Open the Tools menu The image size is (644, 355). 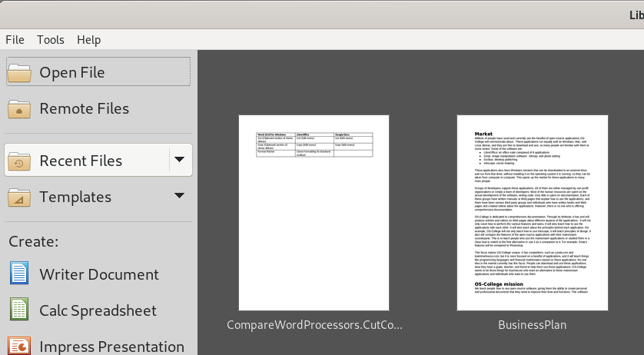click(51, 40)
